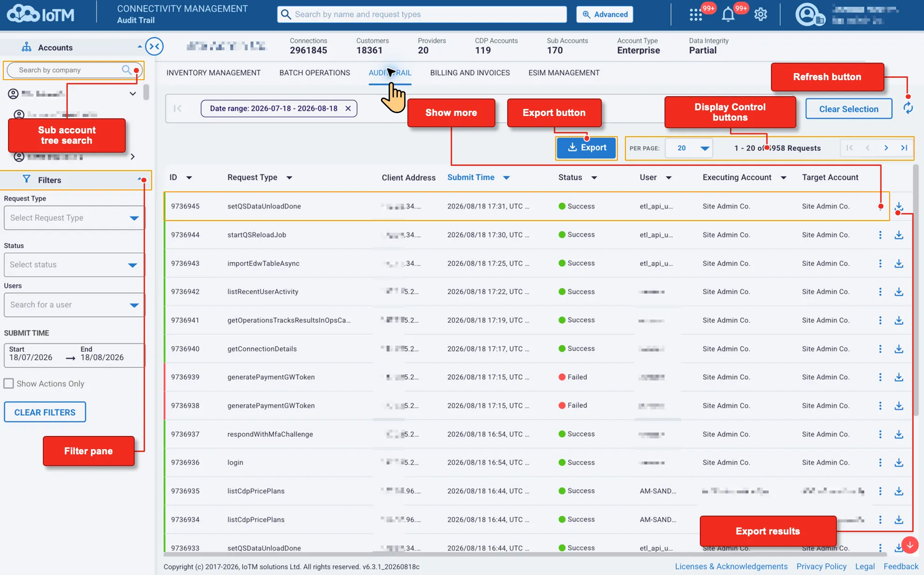Open the Search for a user dropdown
The height and width of the screenshot is (575, 924).
pyautogui.click(x=74, y=305)
